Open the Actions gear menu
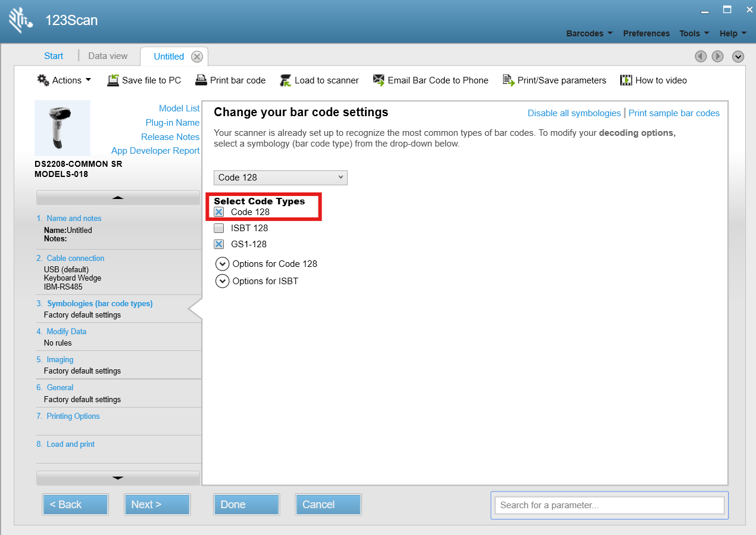The image size is (756, 535). point(43,80)
